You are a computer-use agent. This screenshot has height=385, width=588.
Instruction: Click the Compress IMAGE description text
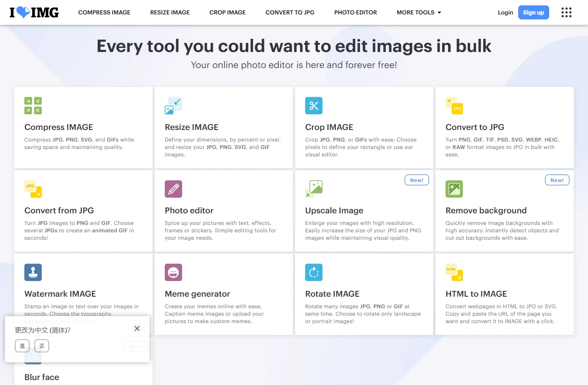pos(79,143)
